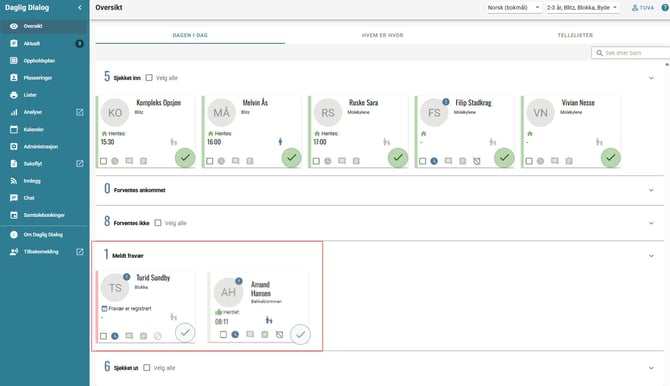Click alarm-off icon on Filip Stadkrag card

point(477,161)
